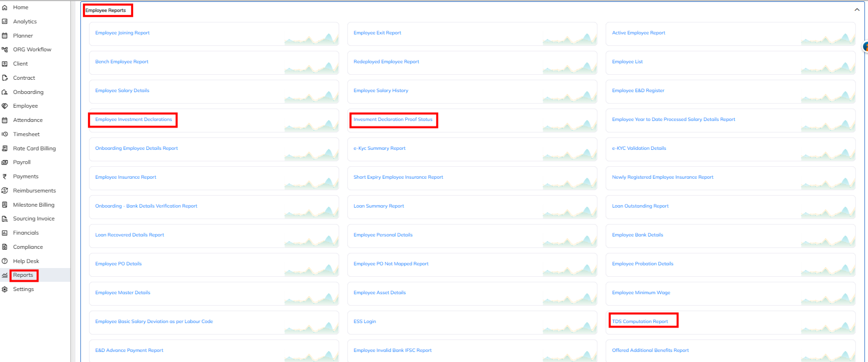Click the Milestone Billing icon
868x362 pixels.
(x=5, y=205)
